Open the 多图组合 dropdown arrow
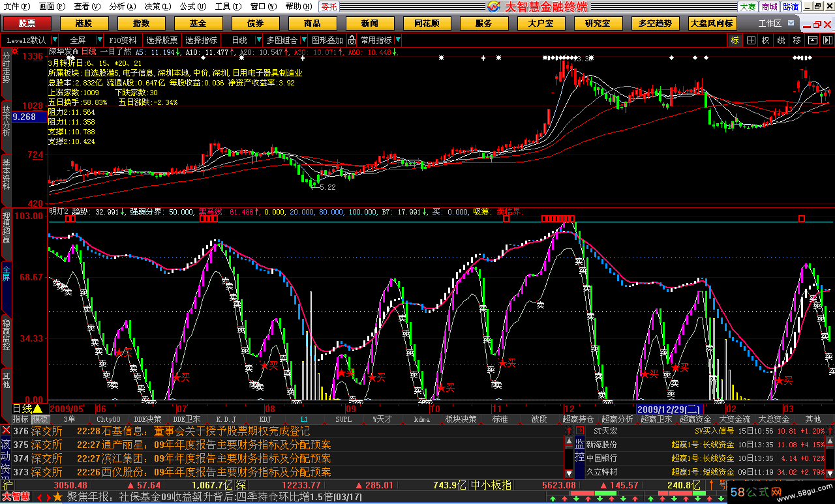The image size is (835, 504). tap(305, 40)
